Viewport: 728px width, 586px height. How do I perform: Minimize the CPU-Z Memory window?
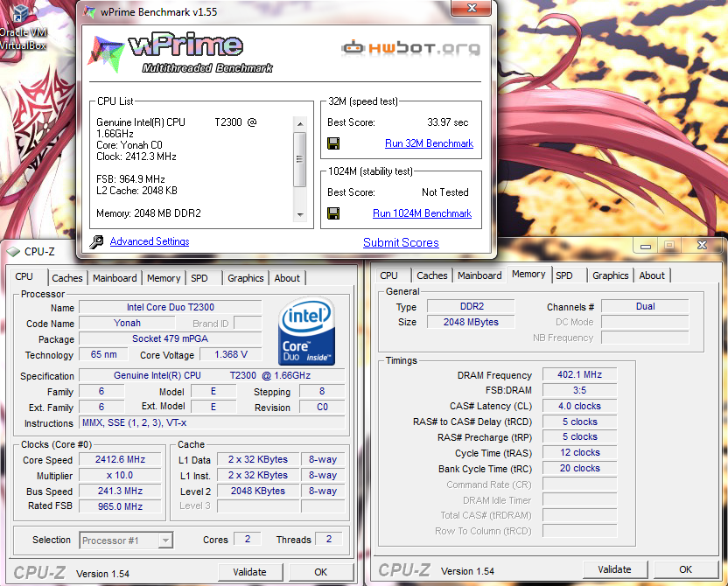(646, 246)
